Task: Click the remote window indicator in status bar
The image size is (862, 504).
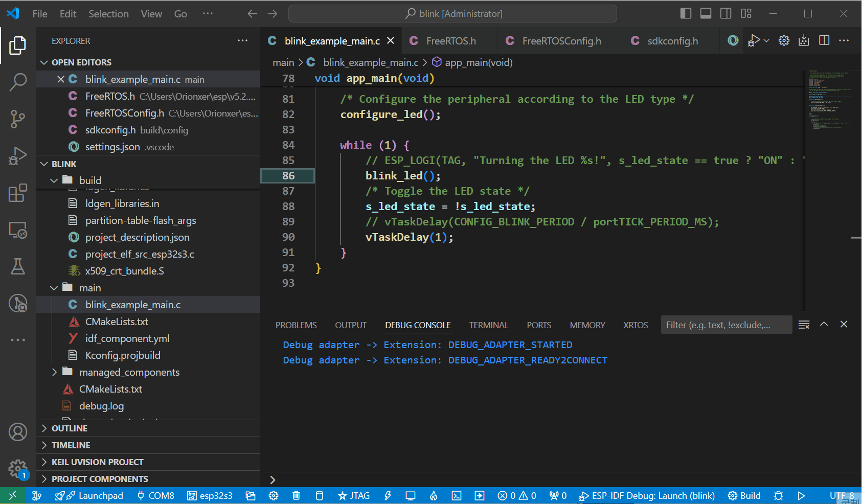Action: click(x=13, y=495)
